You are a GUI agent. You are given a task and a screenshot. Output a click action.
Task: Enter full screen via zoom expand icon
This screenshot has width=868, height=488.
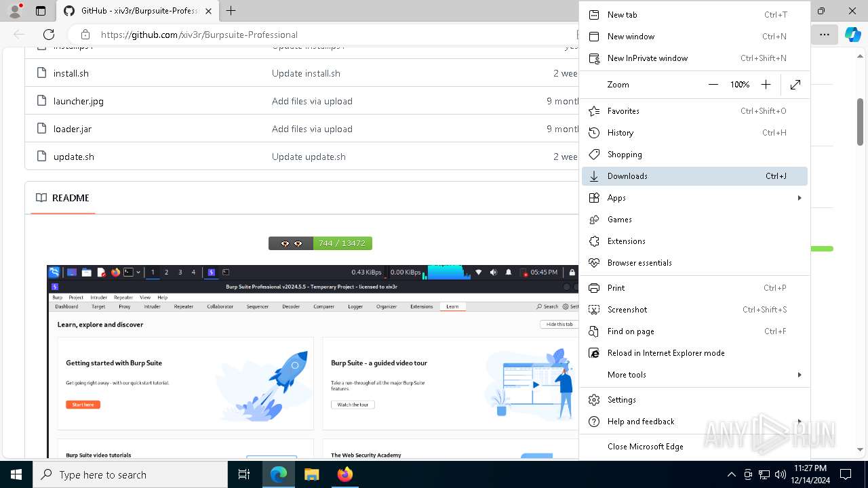(x=795, y=85)
